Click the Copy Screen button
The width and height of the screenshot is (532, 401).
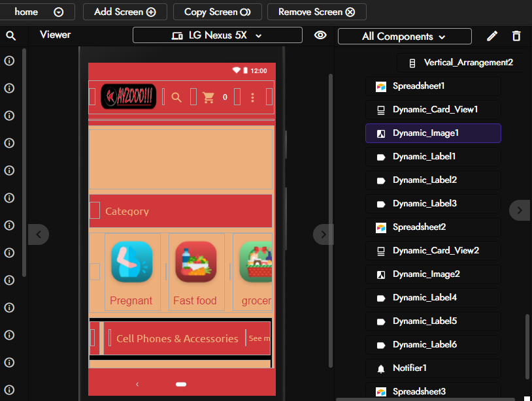218,12
